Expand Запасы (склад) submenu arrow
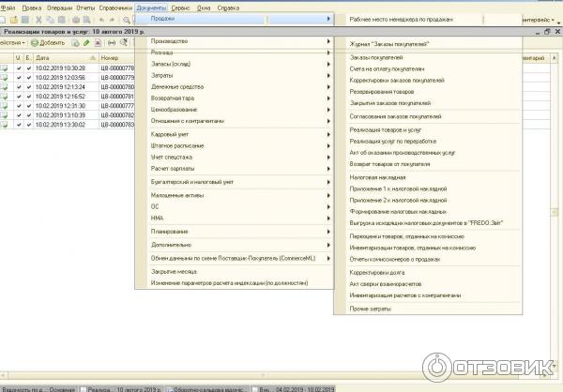This screenshot has height=392, width=563. tap(328, 65)
